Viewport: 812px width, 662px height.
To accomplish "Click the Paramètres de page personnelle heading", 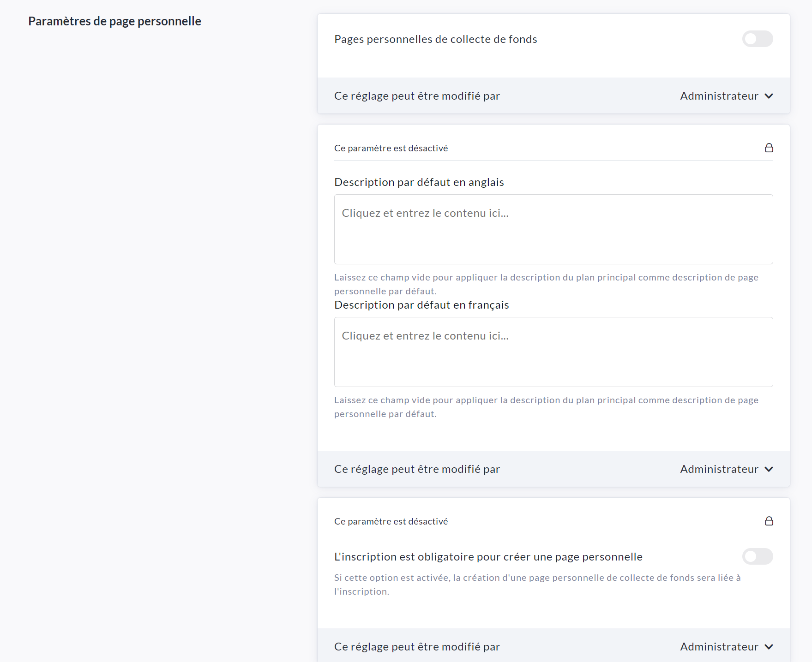I will pyautogui.click(x=114, y=21).
